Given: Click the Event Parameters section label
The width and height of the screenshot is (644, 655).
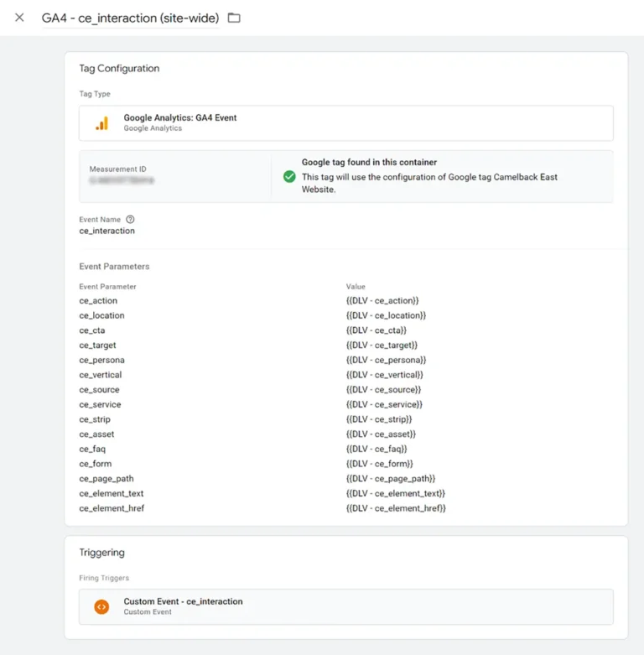Looking at the screenshot, I should pos(114,267).
